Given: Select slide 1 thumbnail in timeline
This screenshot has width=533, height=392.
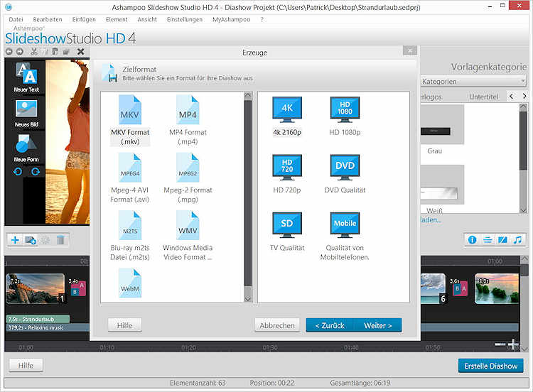Looking at the screenshot, I should pyautogui.click(x=36, y=288).
